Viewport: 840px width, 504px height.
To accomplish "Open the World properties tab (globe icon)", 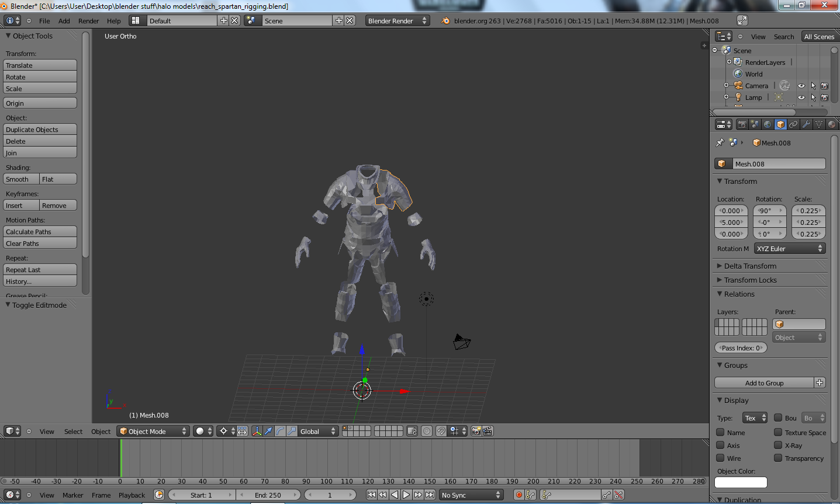I will click(768, 124).
